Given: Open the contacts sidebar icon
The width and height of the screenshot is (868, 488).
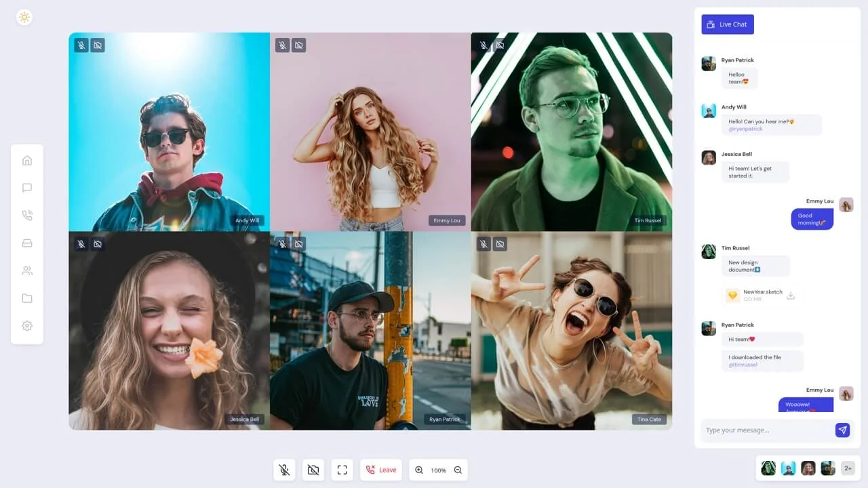Looking at the screenshot, I should tap(27, 270).
